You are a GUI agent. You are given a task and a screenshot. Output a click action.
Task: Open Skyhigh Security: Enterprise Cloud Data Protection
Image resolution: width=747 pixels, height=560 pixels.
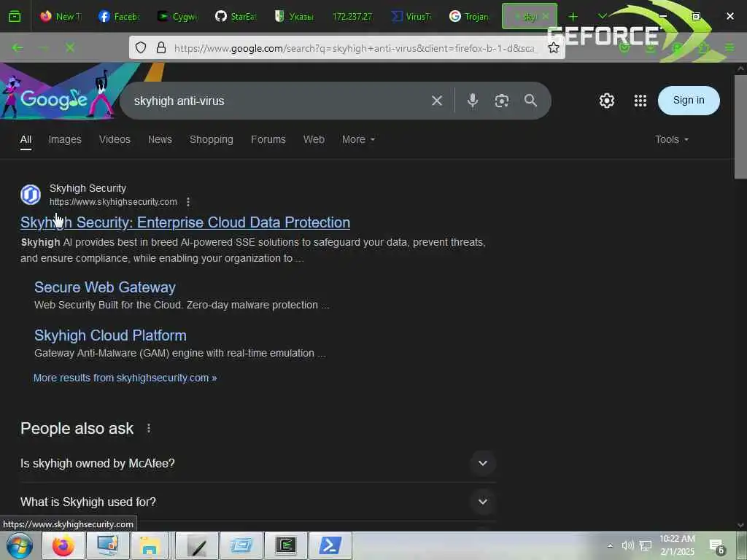(x=185, y=222)
